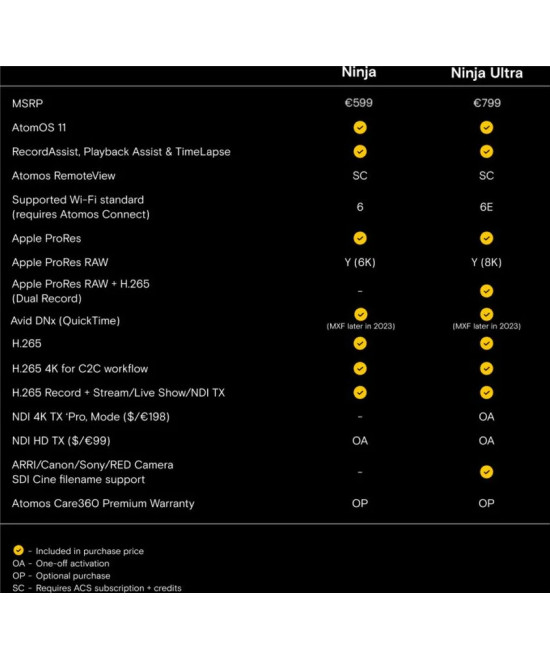Click Ninja Apple ProRes checkmark icon
550x660 pixels.
[x=360, y=238]
